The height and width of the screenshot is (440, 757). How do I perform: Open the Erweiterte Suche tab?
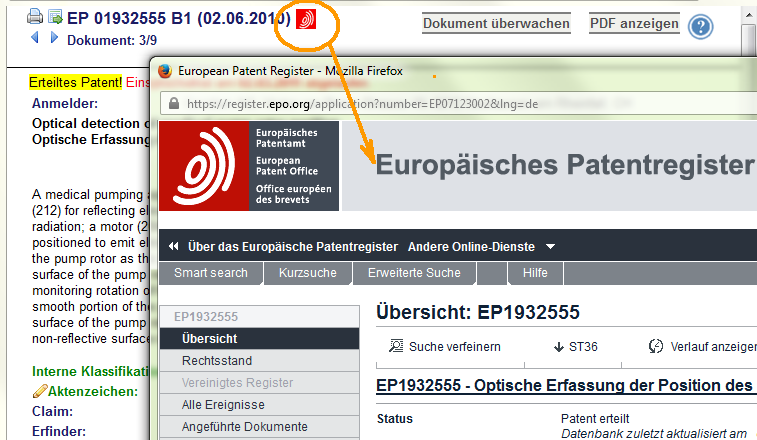point(414,273)
